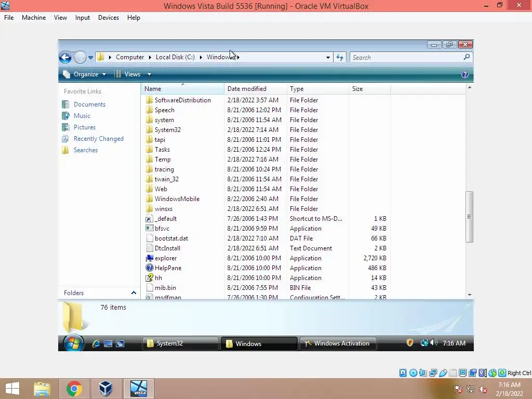Open Searches favorite link
The image size is (532, 399).
[x=86, y=150]
